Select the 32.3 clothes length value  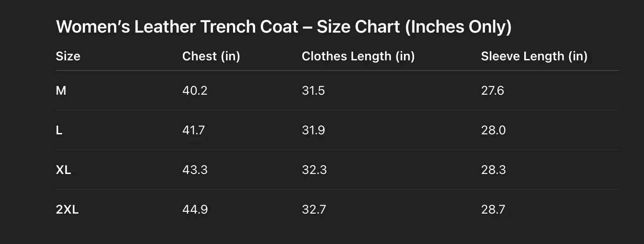(314, 170)
